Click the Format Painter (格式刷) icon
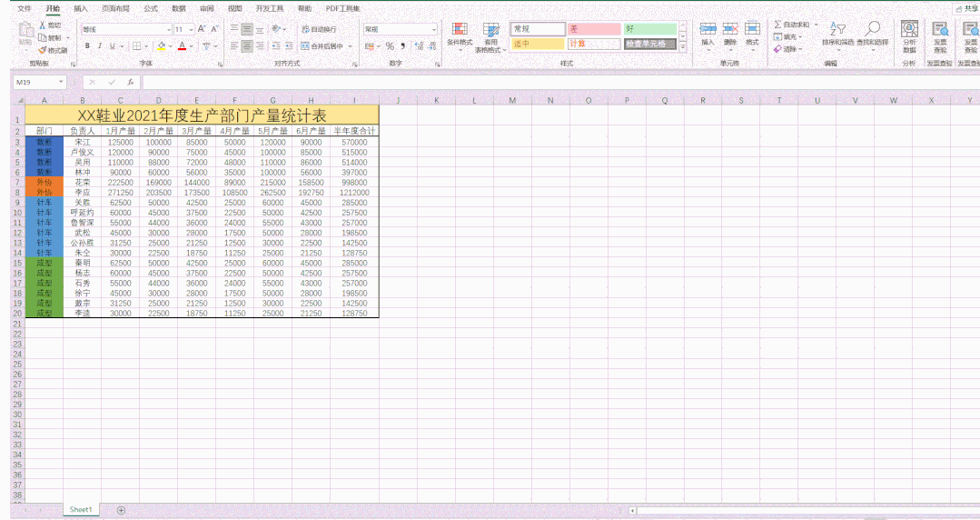The width and height of the screenshot is (980, 520). [43, 50]
